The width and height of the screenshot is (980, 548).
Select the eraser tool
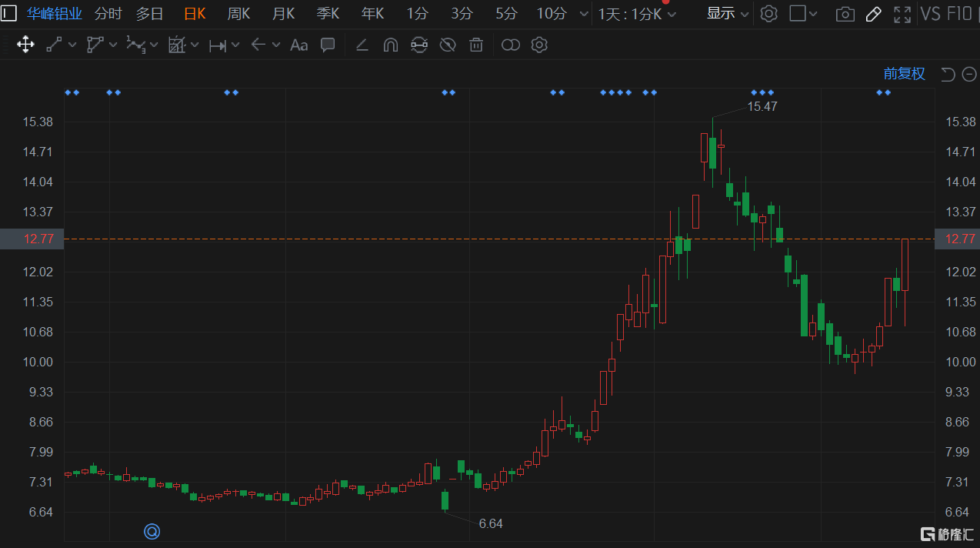pos(362,45)
